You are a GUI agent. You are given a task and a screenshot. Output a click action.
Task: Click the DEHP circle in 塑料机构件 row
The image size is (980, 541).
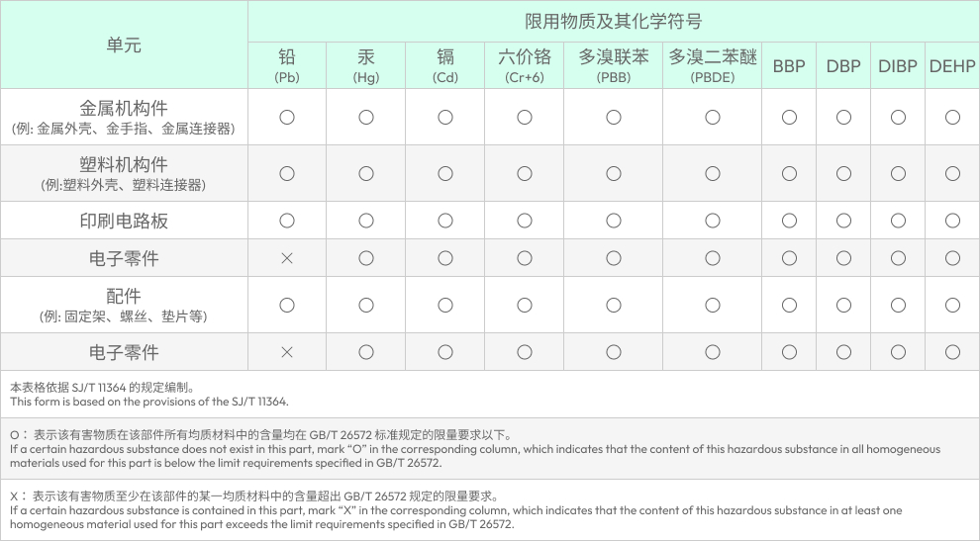pyautogui.click(x=952, y=174)
